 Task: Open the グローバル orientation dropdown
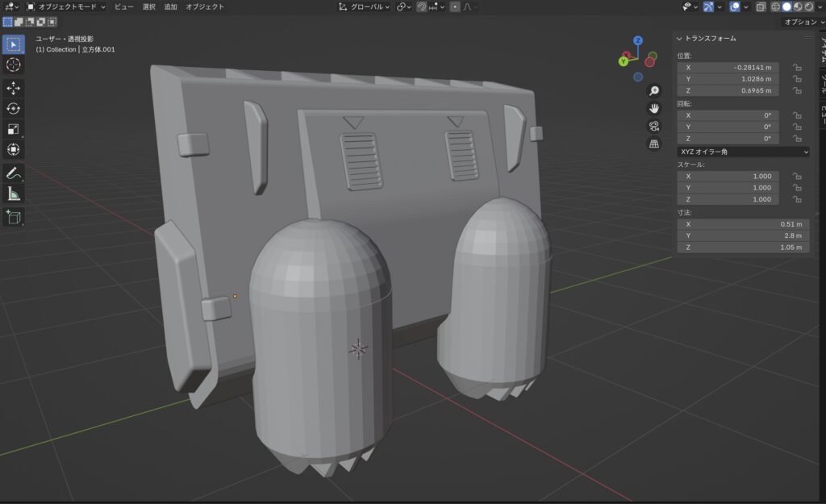(x=365, y=6)
